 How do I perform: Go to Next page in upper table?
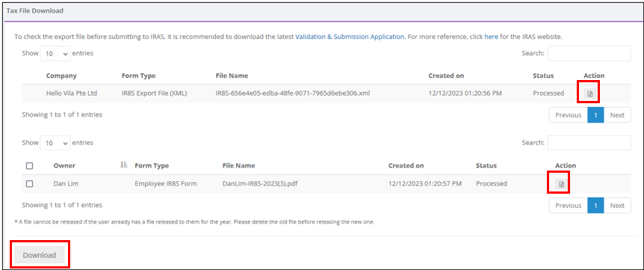(x=617, y=115)
